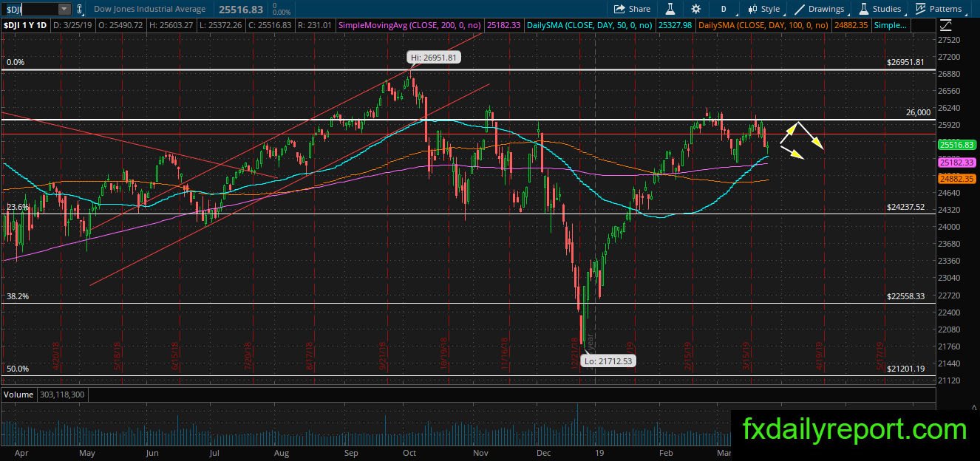Click the symbol link clipboard icon
Viewport: 980px width, 461px height.
(x=81, y=9)
